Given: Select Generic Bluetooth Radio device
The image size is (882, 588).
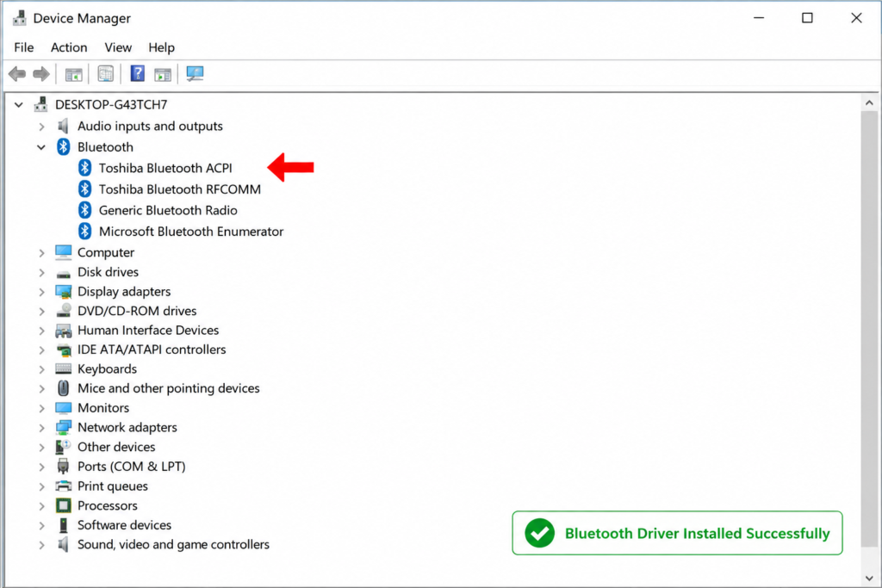Looking at the screenshot, I should click(168, 210).
